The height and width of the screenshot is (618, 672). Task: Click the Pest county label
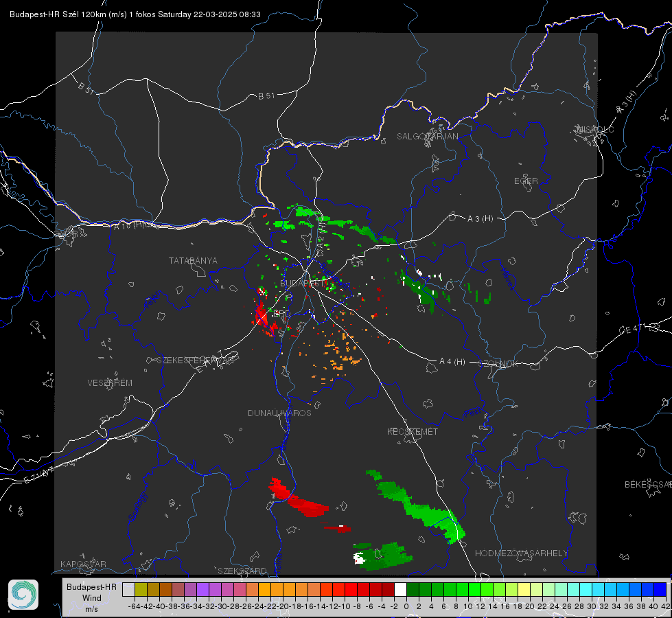click(473, 413)
